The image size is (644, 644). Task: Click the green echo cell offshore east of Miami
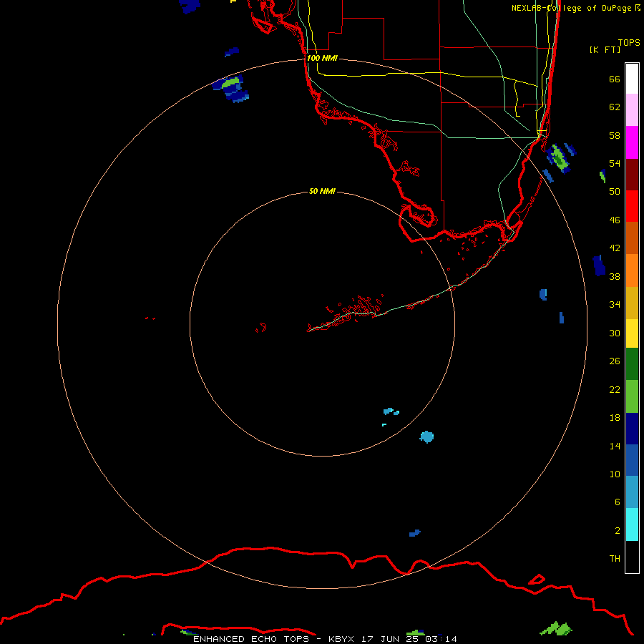tap(559, 159)
